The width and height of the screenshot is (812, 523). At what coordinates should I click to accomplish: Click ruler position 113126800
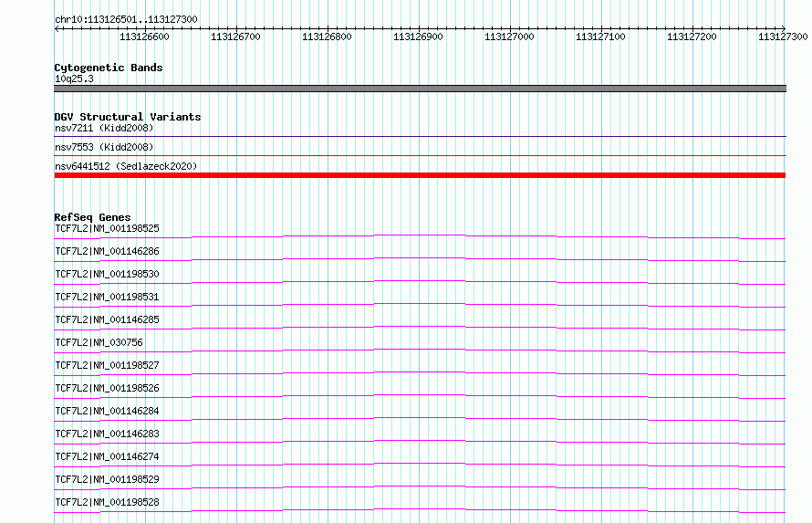(327, 37)
